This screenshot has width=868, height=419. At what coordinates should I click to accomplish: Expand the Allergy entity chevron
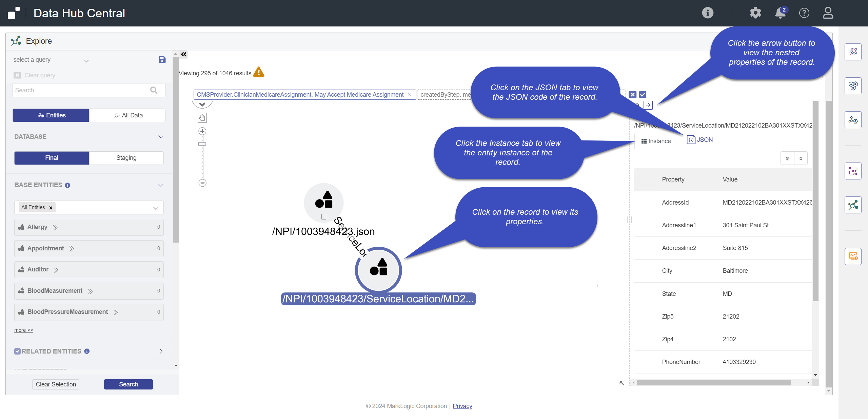point(55,227)
